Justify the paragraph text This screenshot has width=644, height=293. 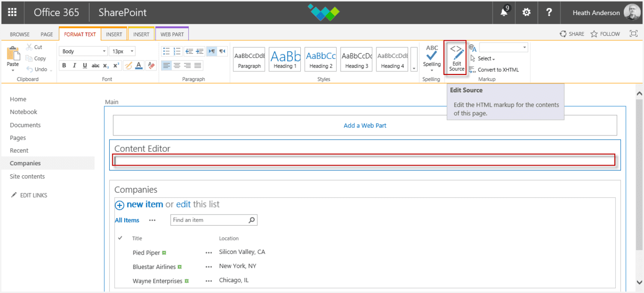tap(198, 65)
